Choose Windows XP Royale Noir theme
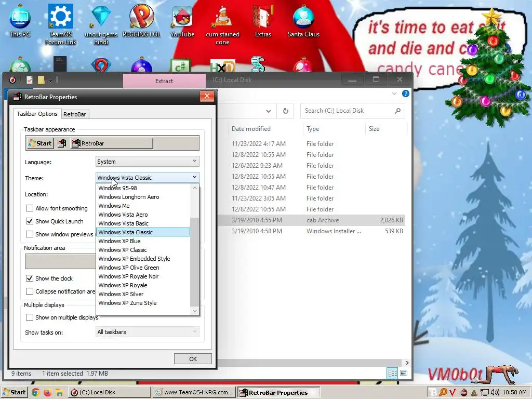 [x=143, y=276]
